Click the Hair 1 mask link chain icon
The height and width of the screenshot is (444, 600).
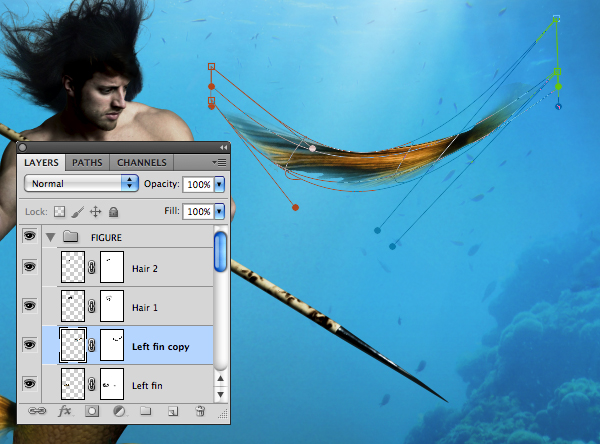91,306
